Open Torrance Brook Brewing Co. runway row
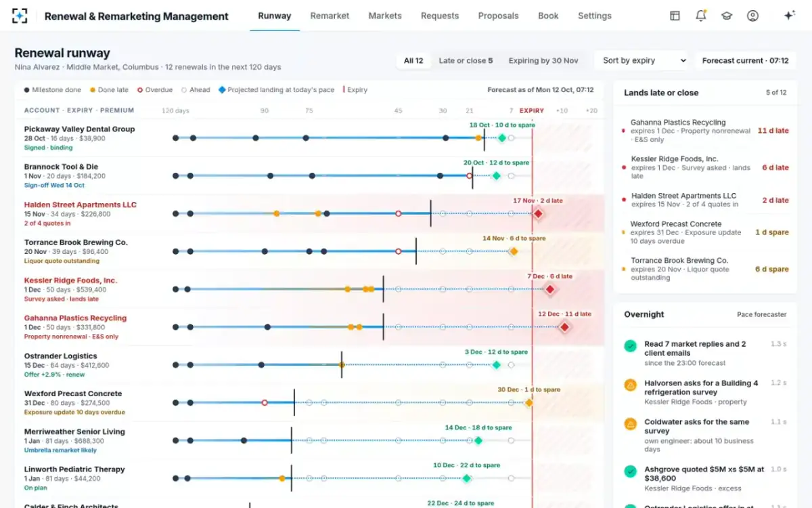 tap(310, 251)
